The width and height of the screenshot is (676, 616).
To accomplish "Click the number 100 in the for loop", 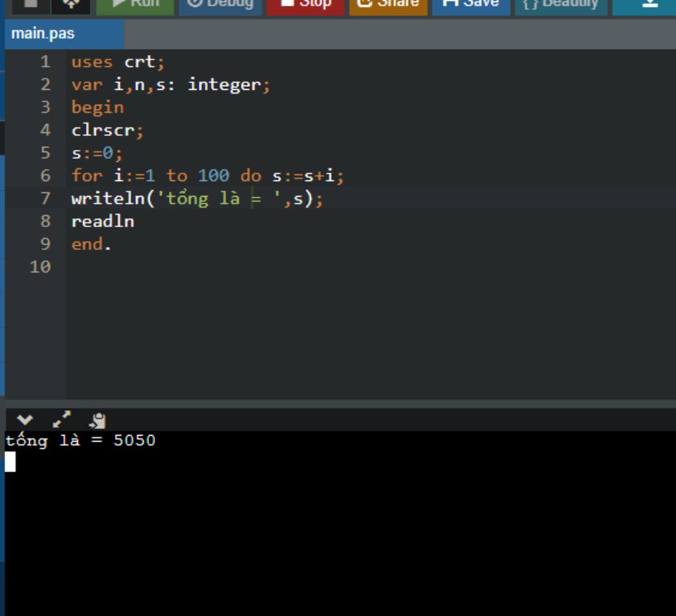I will point(213,176).
